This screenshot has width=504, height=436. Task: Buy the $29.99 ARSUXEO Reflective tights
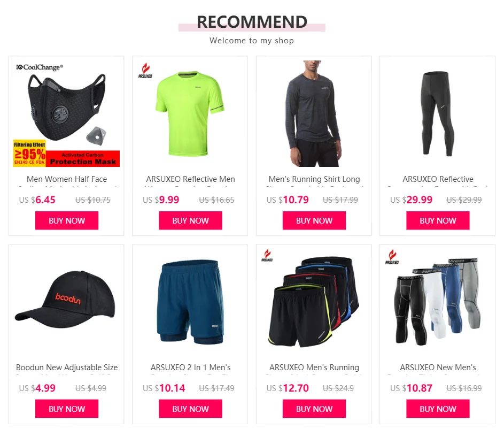[x=438, y=220]
